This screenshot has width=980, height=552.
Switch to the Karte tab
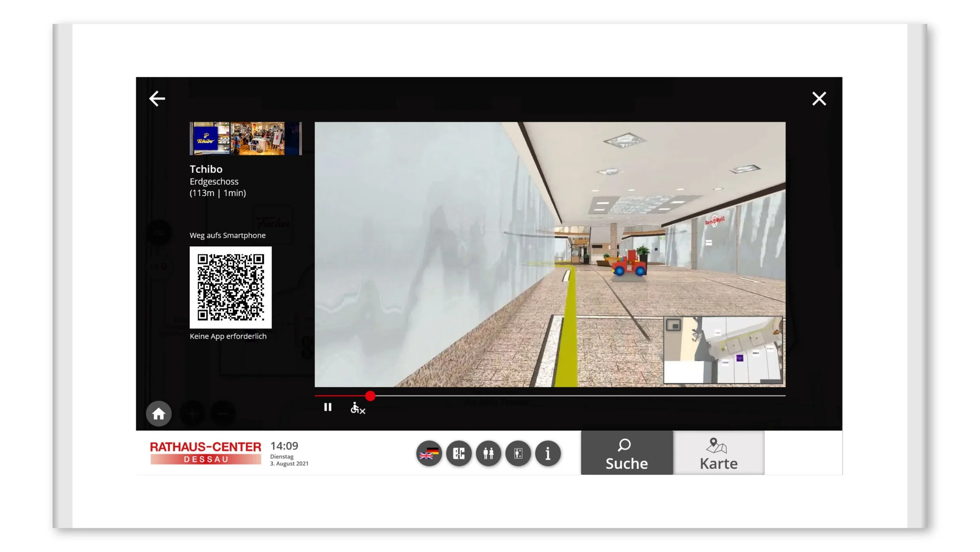[x=719, y=453]
